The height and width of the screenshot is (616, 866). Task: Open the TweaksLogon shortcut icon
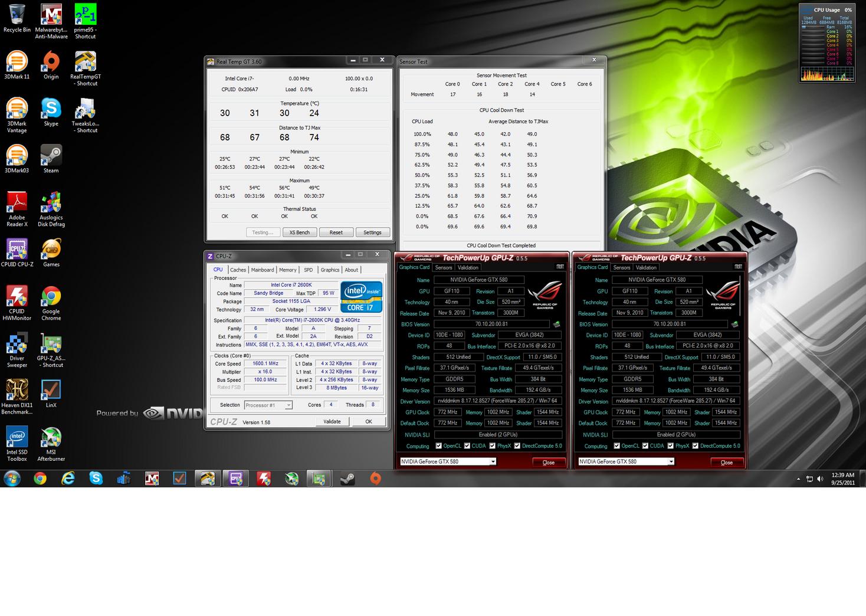tap(86, 115)
